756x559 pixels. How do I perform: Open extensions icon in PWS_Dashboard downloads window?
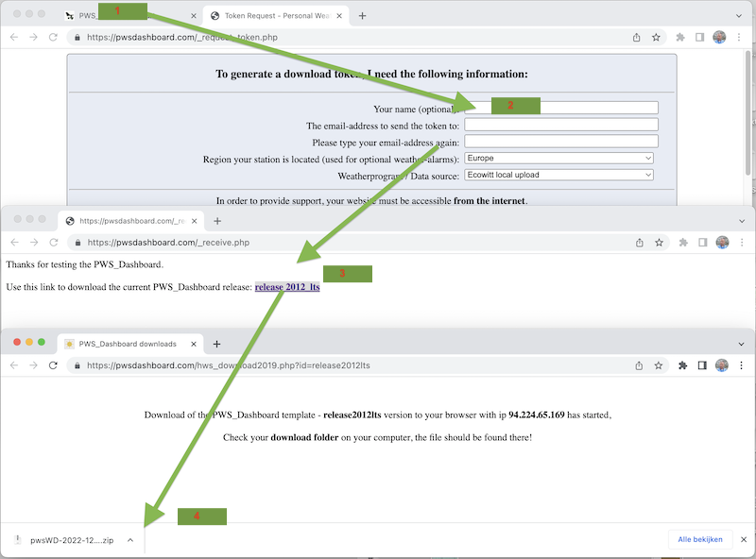(x=682, y=365)
